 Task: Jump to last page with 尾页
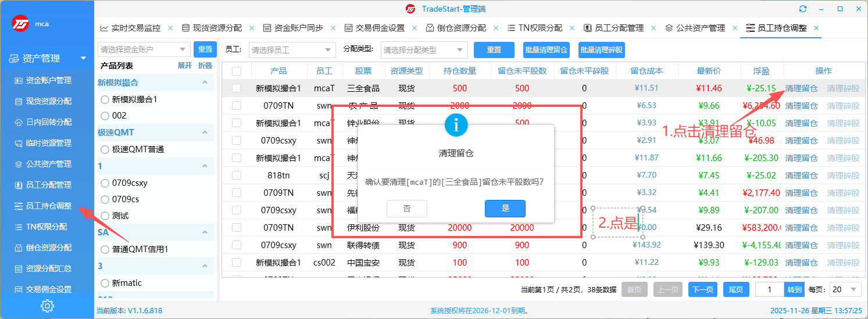736,289
